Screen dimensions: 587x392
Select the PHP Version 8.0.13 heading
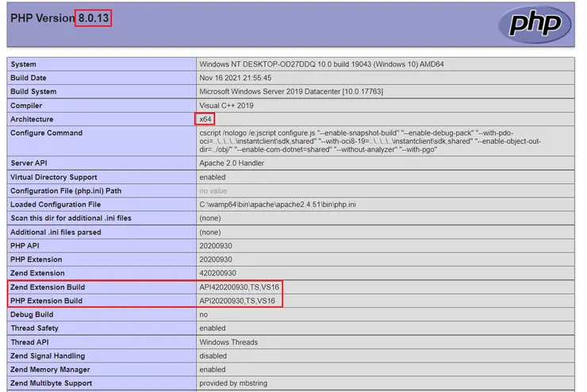point(59,18)
